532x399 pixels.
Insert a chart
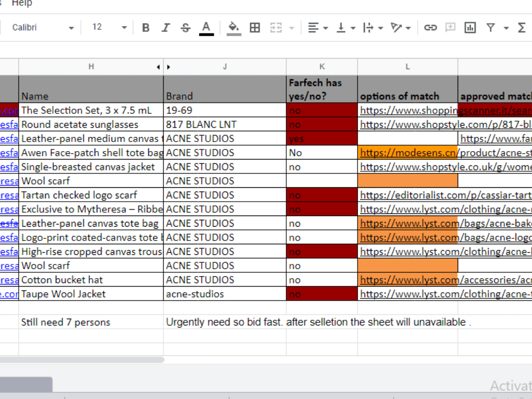470,28
